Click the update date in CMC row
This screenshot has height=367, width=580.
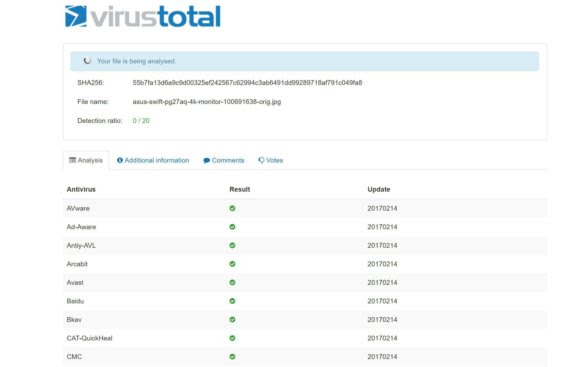[x=382, y=357]
